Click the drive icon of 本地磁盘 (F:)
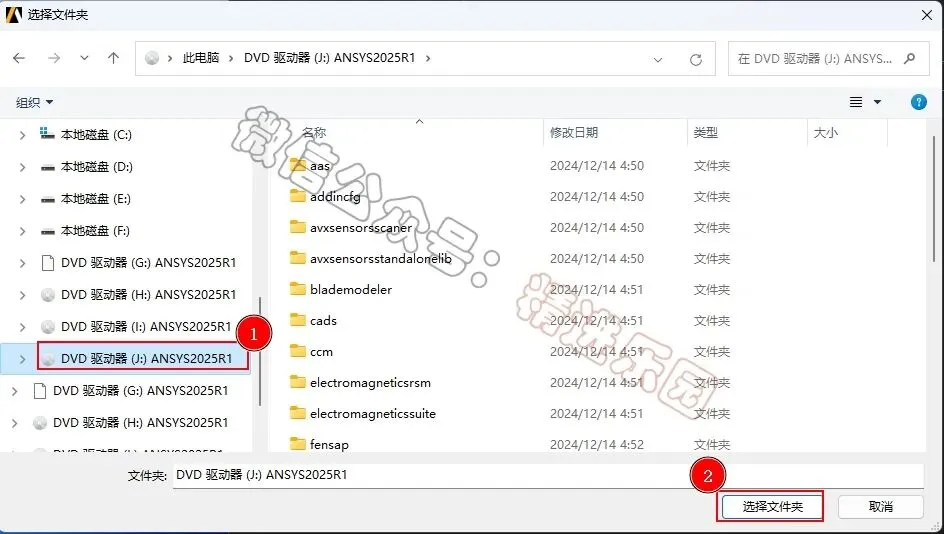944x534 pixels. click(x=48, y=231)
